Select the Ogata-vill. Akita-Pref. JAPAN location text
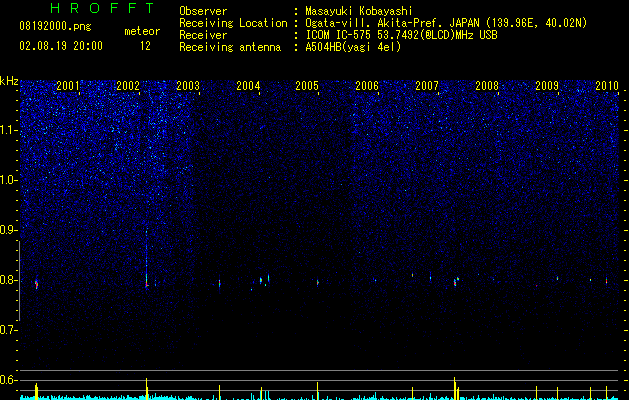Screen dimensions: 629x400 click(446, 23)
